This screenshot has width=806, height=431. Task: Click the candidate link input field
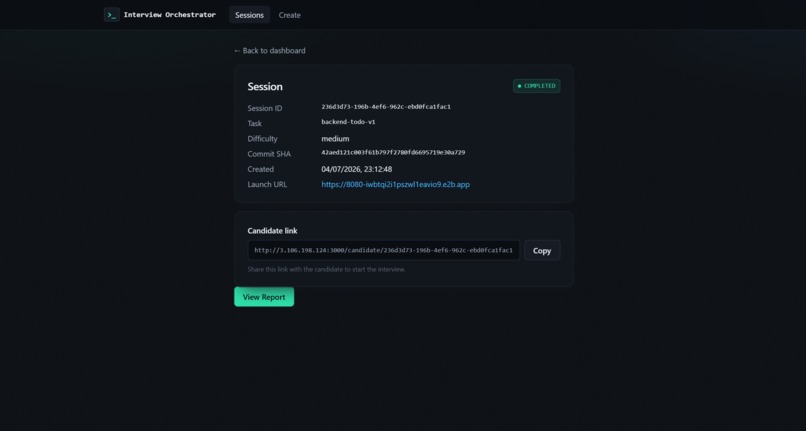pyautogui.click(x=383, y=250)
